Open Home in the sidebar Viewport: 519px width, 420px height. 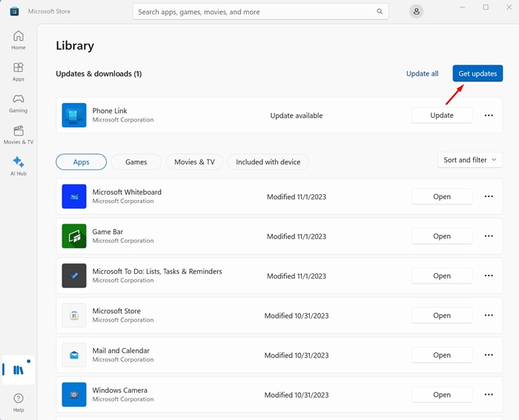(x=19, y=40)
